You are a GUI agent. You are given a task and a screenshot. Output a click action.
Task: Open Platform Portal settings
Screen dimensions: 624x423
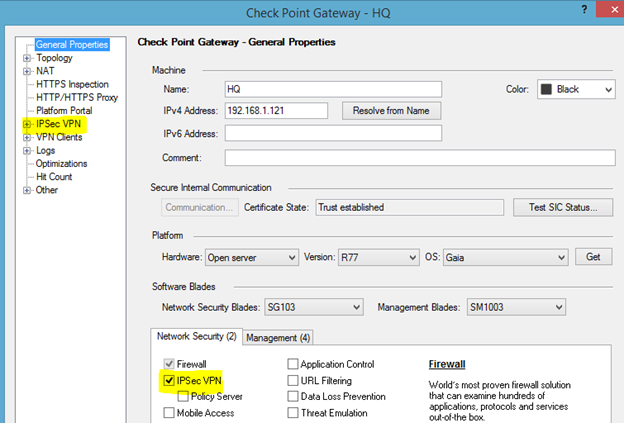tap(64, 111)
